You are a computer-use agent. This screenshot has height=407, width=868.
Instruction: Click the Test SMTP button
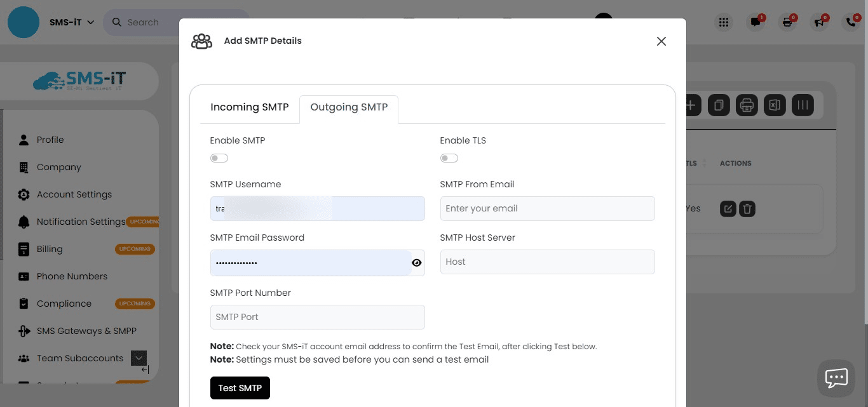240,387
